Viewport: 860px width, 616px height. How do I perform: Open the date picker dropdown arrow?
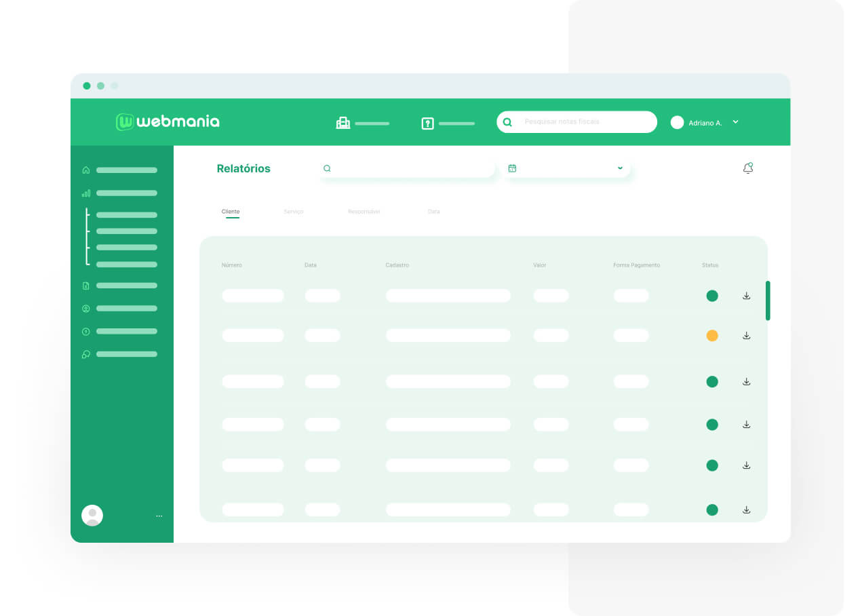[620, 168]
